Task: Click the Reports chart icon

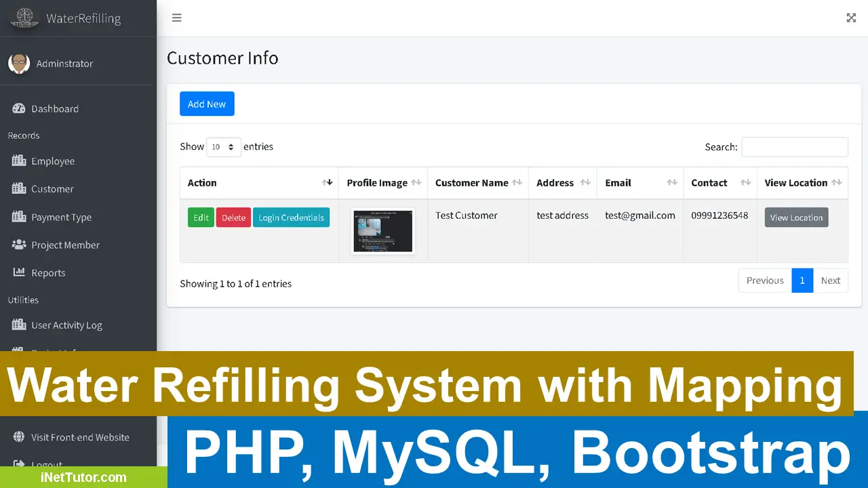Action: tap(19, 272)
